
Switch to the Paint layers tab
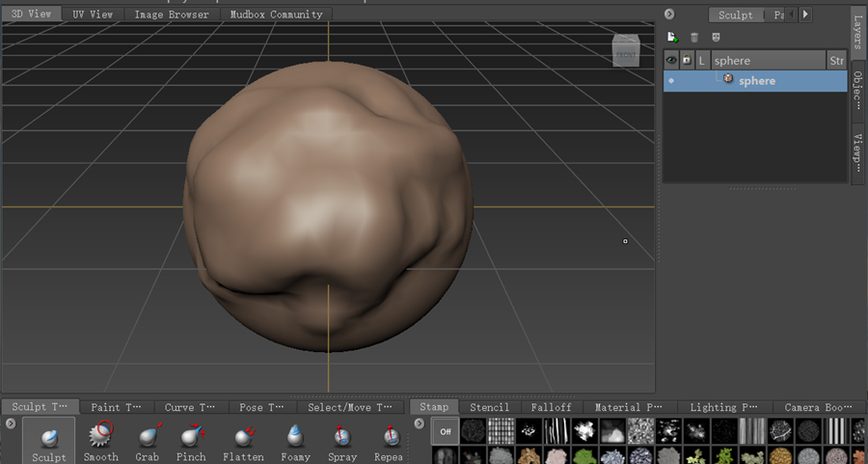click(777, 14)
